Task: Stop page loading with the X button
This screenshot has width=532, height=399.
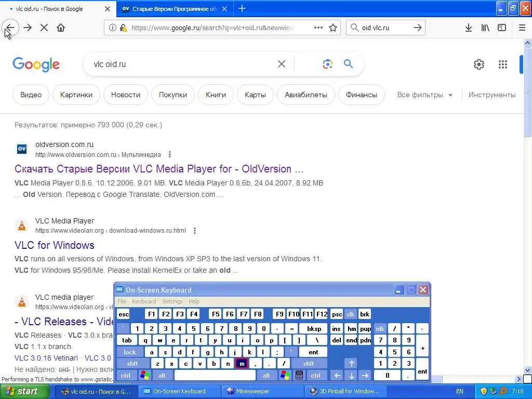Action: point(44,28)
